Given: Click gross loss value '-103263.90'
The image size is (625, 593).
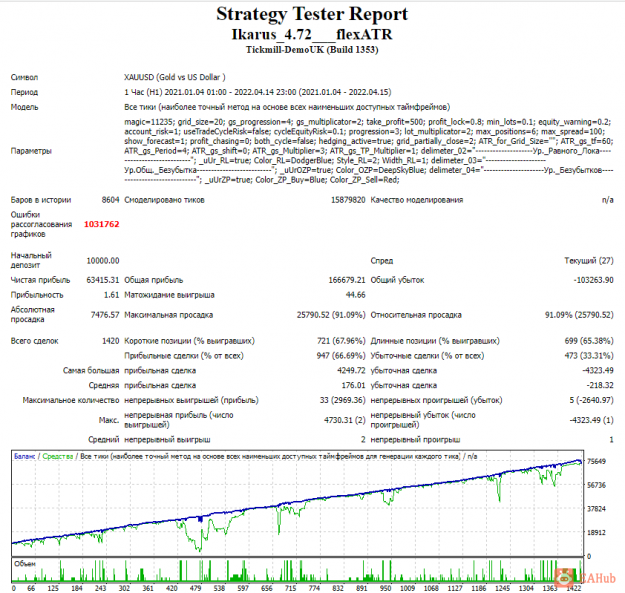Looking at the screenshot, I should click(x=594, y=280).
